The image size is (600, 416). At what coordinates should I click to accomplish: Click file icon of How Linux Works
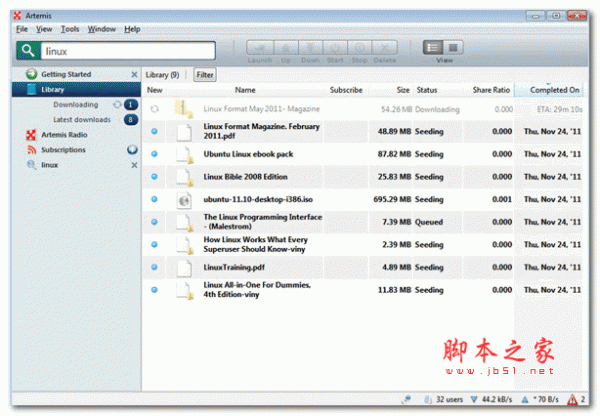pyautogui.click(x=185, y=245)
